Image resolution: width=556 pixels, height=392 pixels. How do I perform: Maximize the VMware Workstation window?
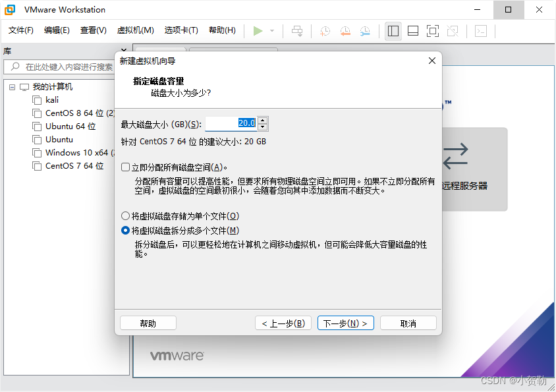point(508,10)
